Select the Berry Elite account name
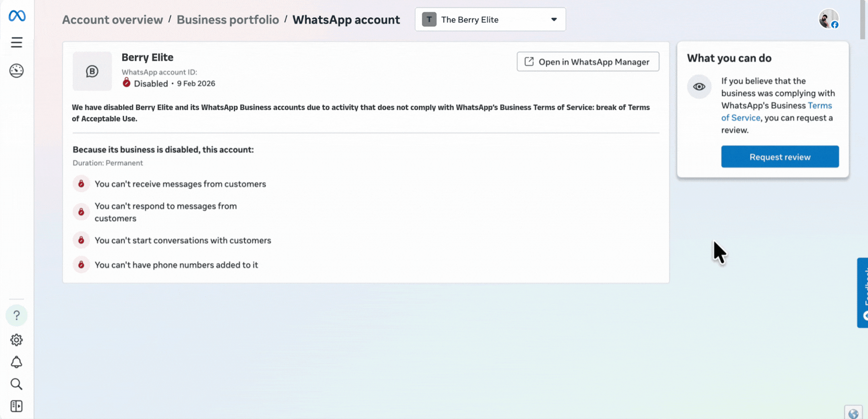Screen dimensions: 868x419 pos(147,57)
